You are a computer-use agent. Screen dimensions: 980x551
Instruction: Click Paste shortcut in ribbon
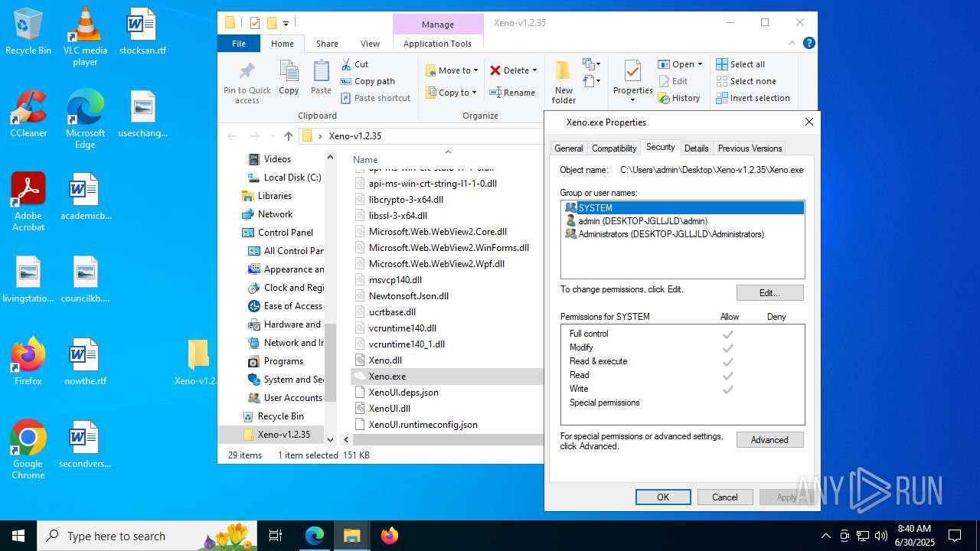375,98
